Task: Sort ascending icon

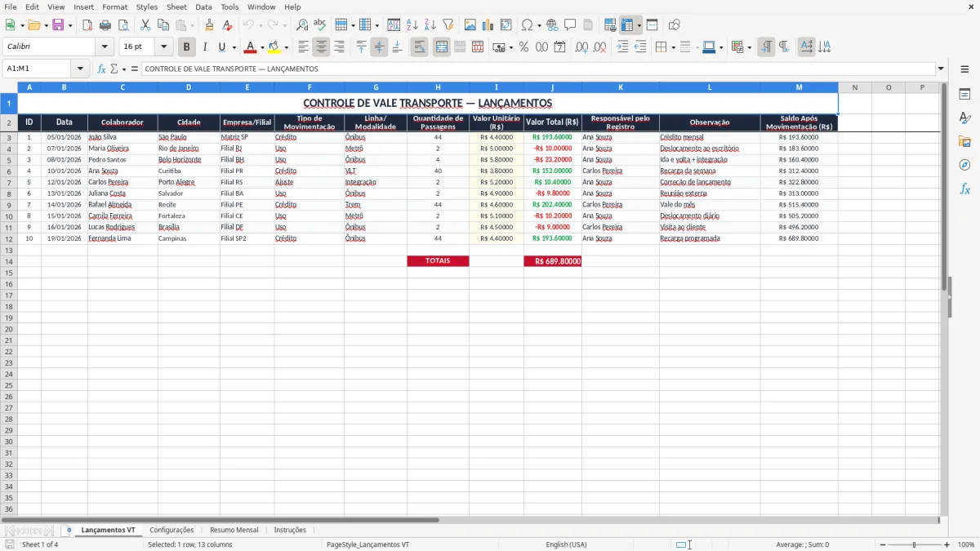Action: tap(412, 25)
